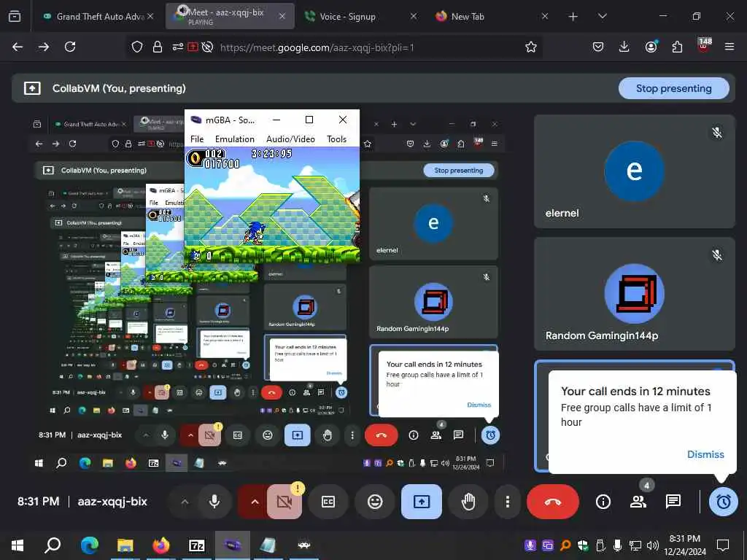Image resolution: width=747 pixels, height=560 pixels.
Task: Open the meeting details info icon
Action: [x=603, y=502]
